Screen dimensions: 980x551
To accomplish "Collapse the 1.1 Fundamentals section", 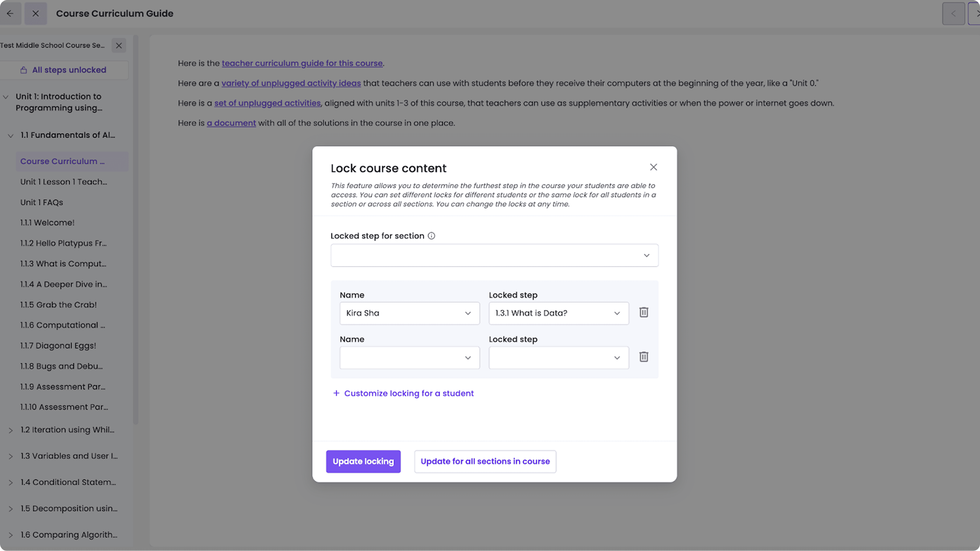I will [x=11, y=135].
